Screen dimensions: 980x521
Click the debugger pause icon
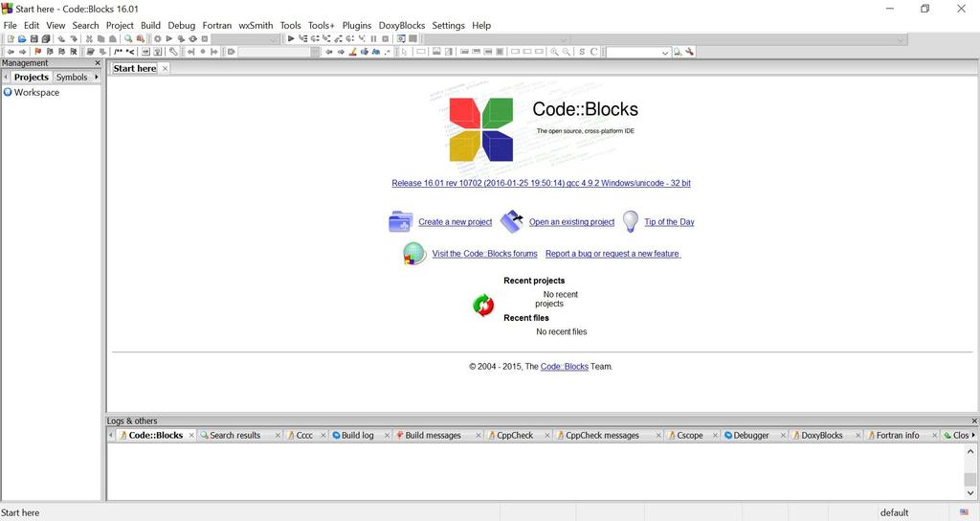tap(373, 38)
